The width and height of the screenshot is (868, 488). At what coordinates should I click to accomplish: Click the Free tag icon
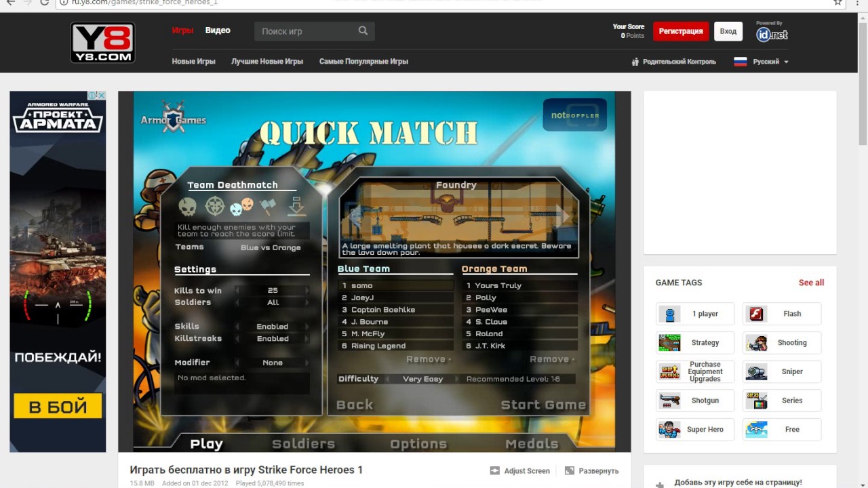click(x=756, y=430)
